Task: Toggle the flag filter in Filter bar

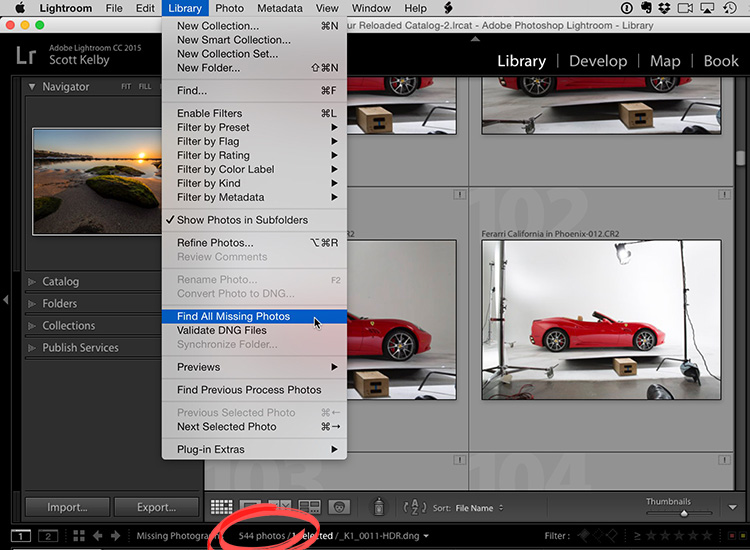Action: coord(584,536)
